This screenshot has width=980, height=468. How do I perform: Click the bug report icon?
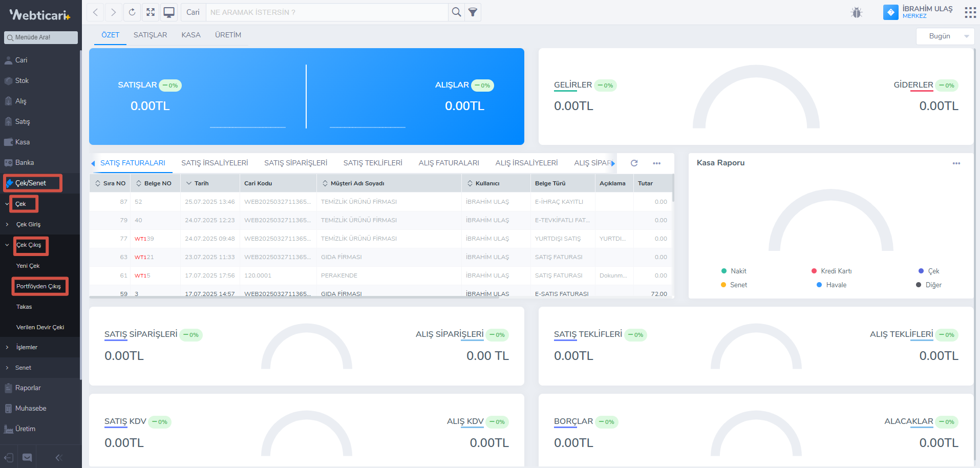click(x=857, y=13)
